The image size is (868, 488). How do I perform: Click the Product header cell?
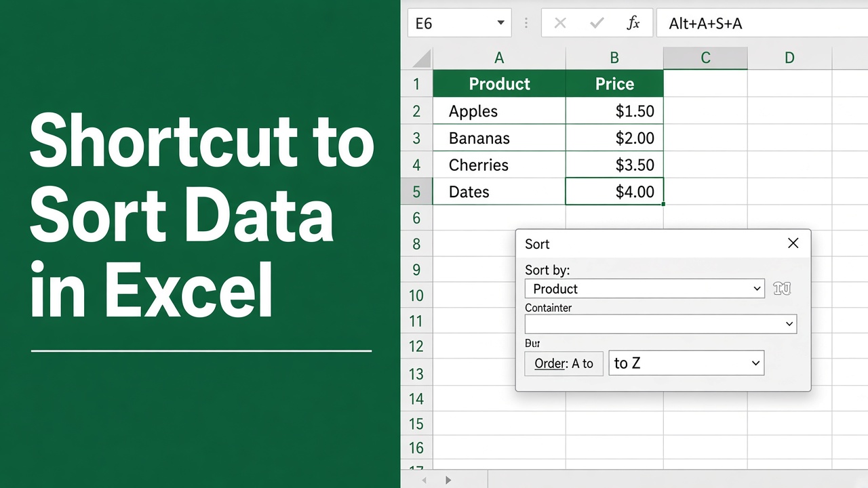[x=499, y=84]
